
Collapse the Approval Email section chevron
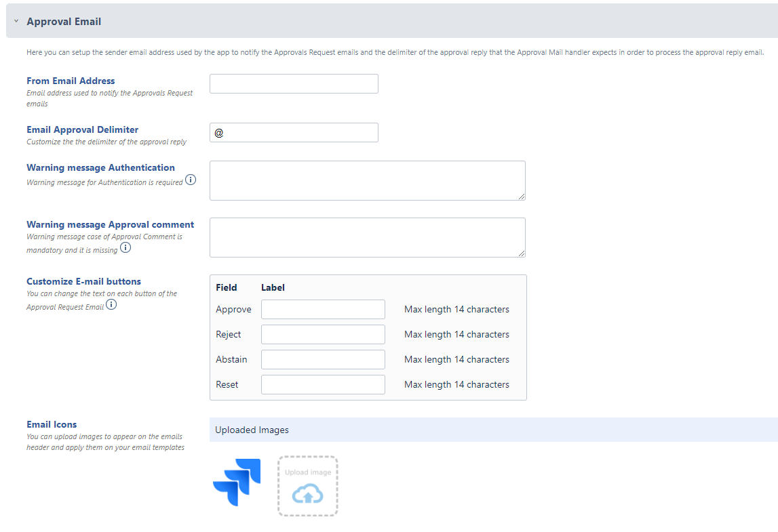click(16, 22)
